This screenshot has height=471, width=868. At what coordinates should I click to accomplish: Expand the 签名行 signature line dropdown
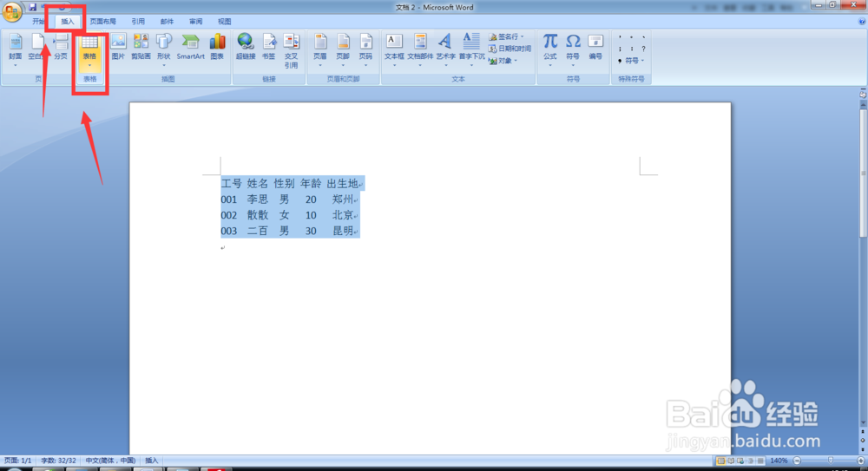pyautogui.click(x=507, y=36)
